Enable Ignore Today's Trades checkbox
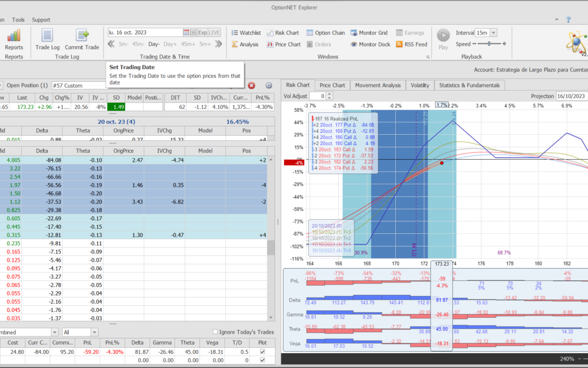The width and height of the screenshot is (588, 368). [x=216, y=331]
